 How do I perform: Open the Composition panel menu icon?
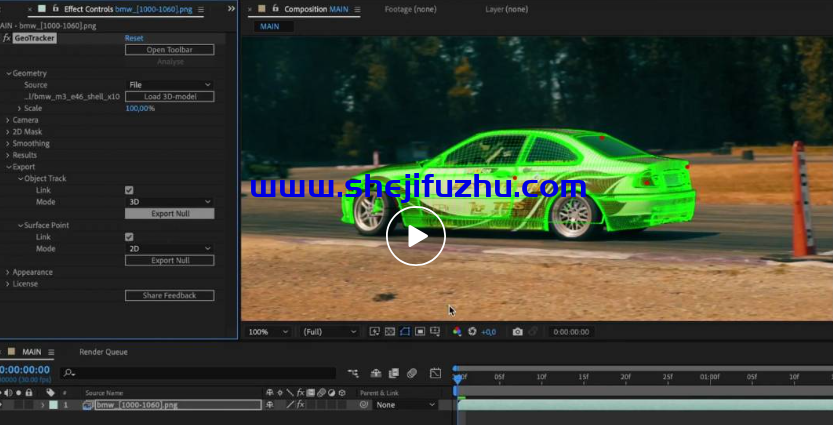point(357,10)
